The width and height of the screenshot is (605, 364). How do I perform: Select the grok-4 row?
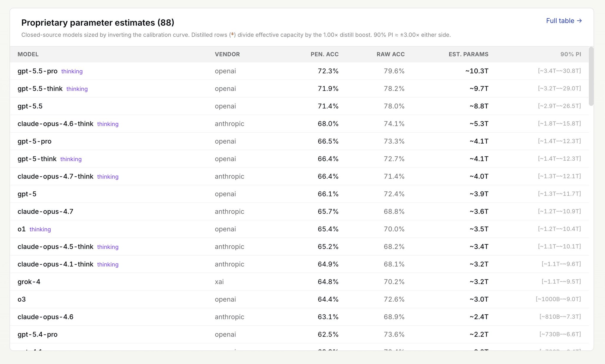(x=299, y=282)
